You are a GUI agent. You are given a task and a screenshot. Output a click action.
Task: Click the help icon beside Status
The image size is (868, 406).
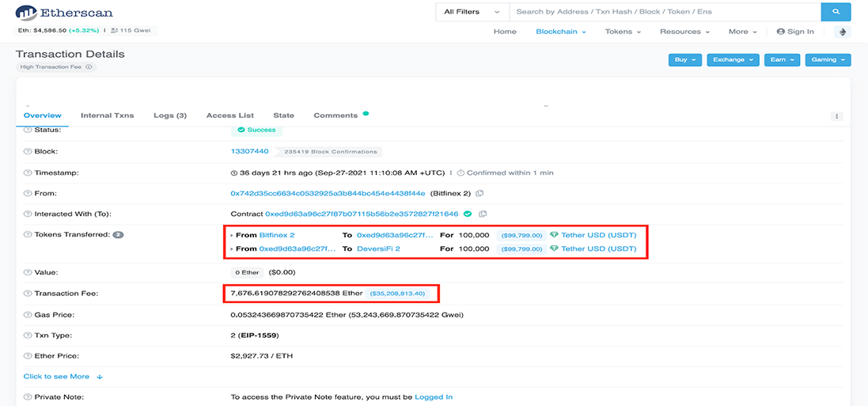[x=27, y=130]
